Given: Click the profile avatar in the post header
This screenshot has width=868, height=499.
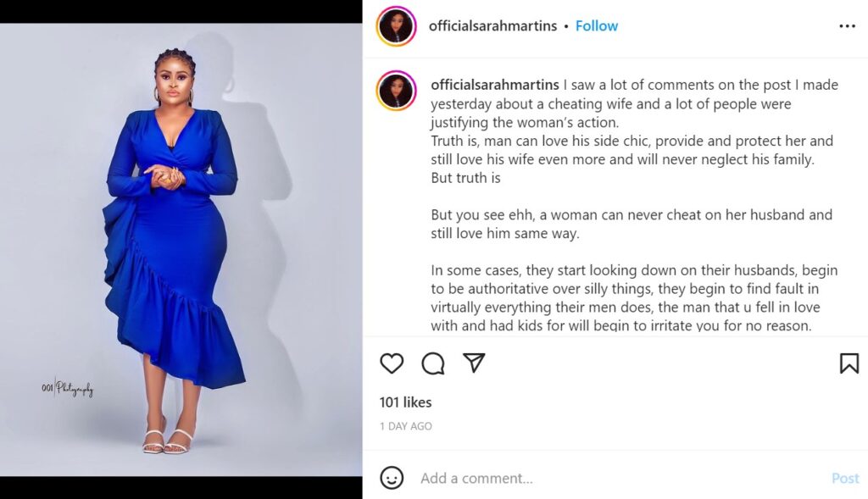Looking at the screenshot, I should coord(397,26).
